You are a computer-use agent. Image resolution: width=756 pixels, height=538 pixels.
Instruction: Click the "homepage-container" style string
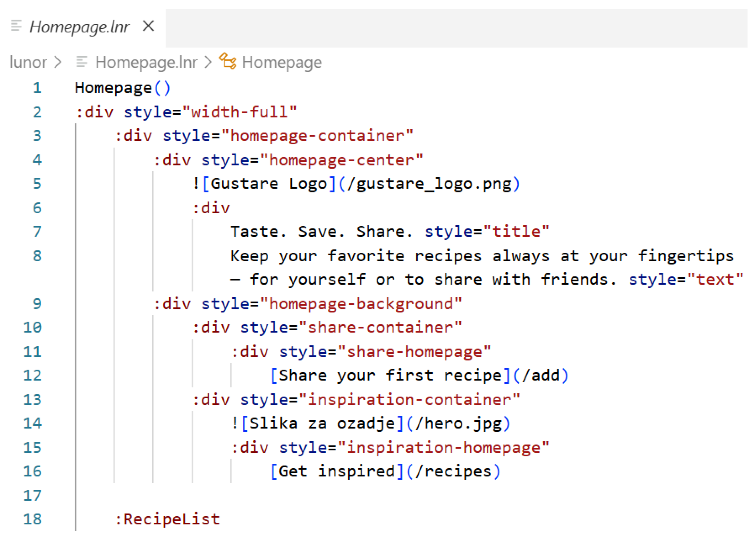[x=317, y=136]
